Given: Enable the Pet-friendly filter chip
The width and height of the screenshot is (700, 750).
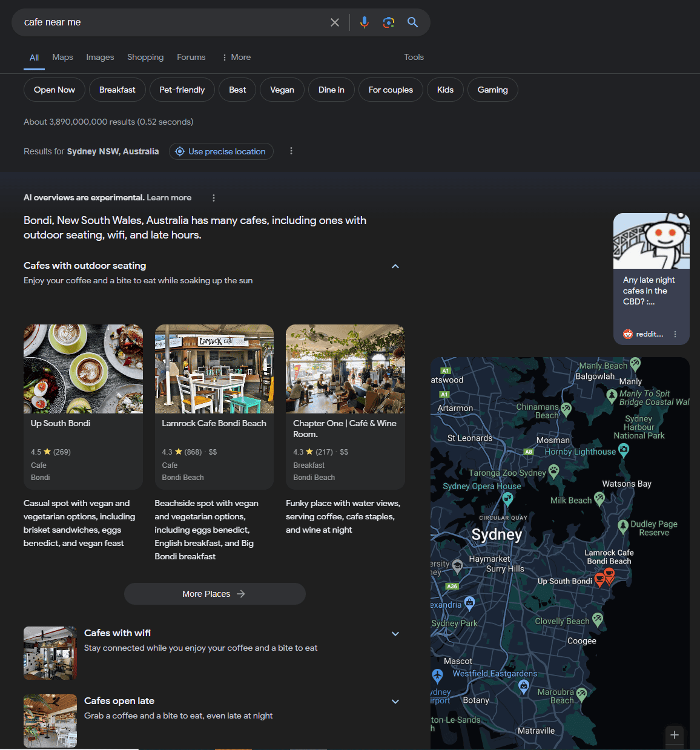Looking at the screenshot, I should click(182, 90).
